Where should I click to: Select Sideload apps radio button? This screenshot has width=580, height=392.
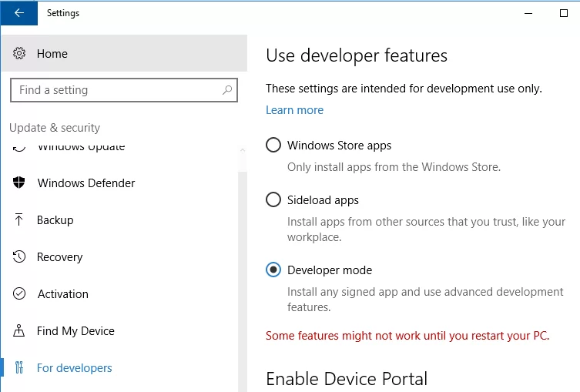click(273, 199)
